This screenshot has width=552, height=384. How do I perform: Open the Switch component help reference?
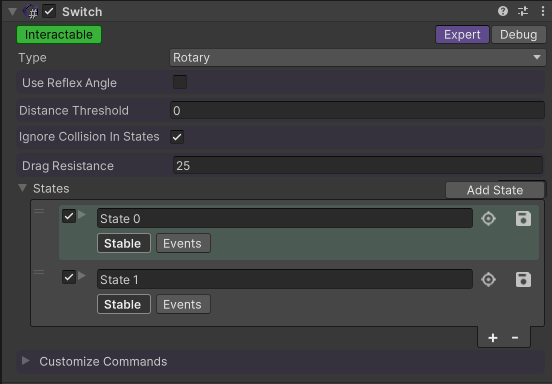(503, 11)
